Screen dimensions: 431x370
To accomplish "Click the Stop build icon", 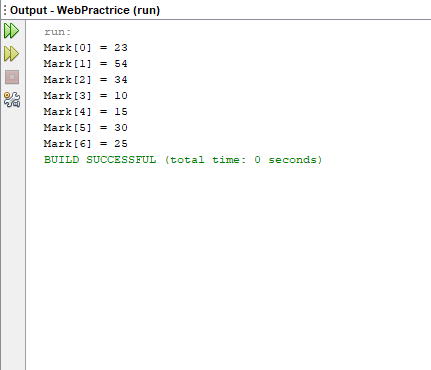I will click(x=12, y=77).
